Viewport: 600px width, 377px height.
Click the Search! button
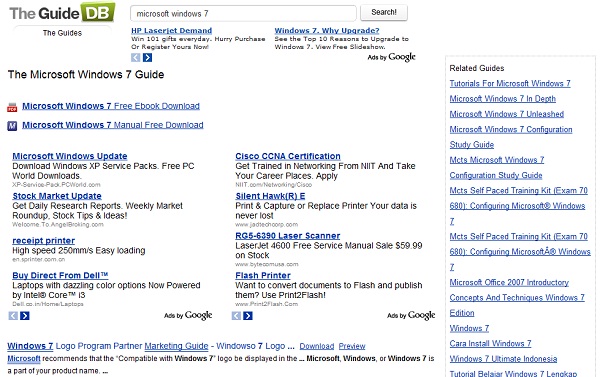point(384,13)
